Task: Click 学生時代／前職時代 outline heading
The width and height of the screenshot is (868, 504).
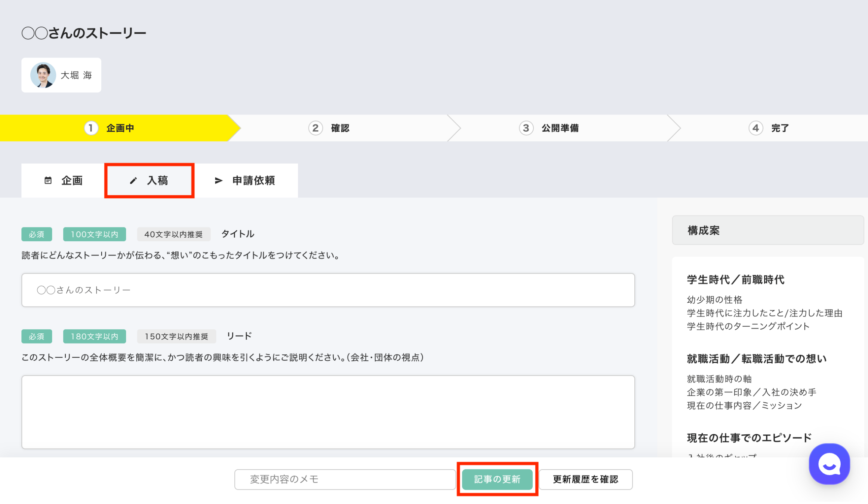Action: point(735,280)
